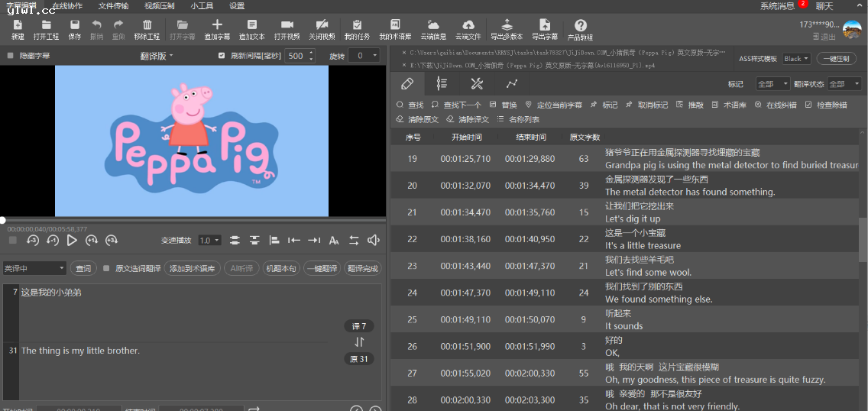
Task: Click the volume speaker icon
Action: (374, 240)
